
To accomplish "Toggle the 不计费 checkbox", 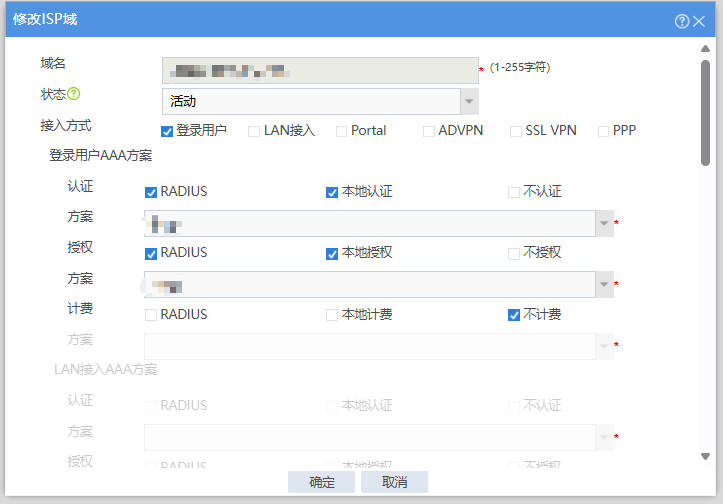I will 514,315.
